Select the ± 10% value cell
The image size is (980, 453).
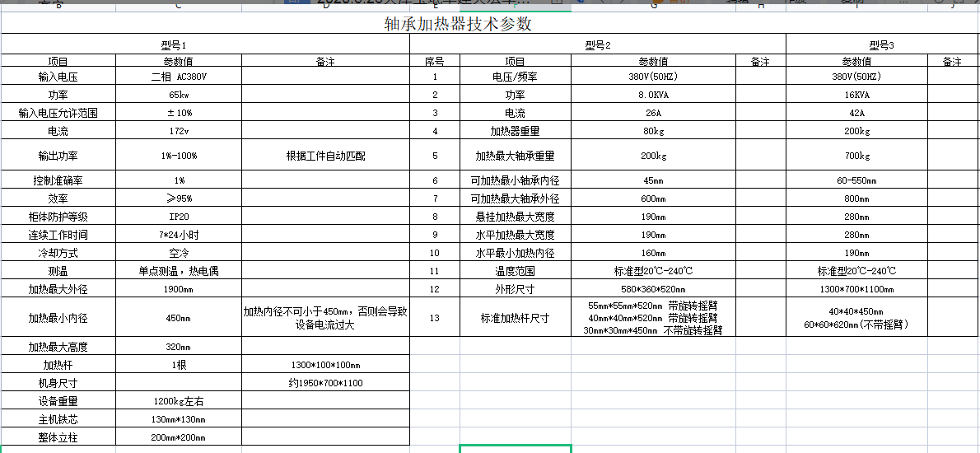click(x=179, y=113)
